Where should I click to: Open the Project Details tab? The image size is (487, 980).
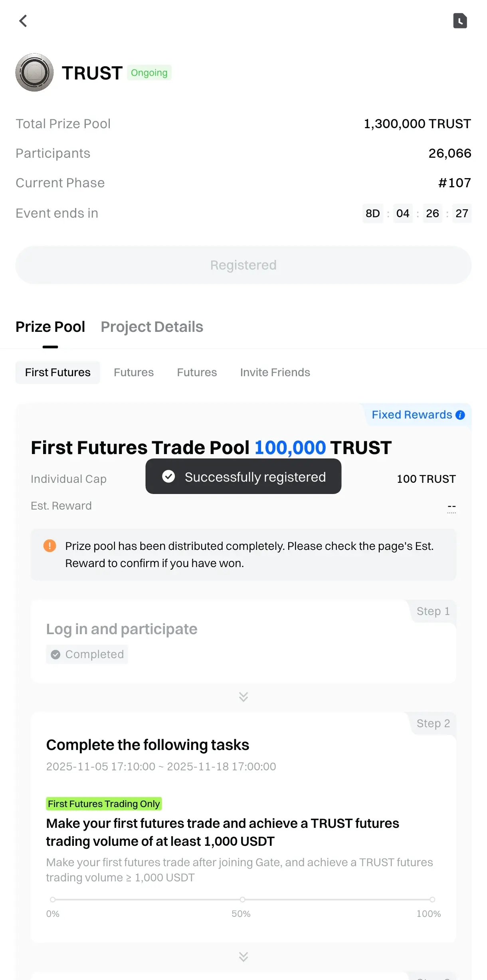pos(152,327)
